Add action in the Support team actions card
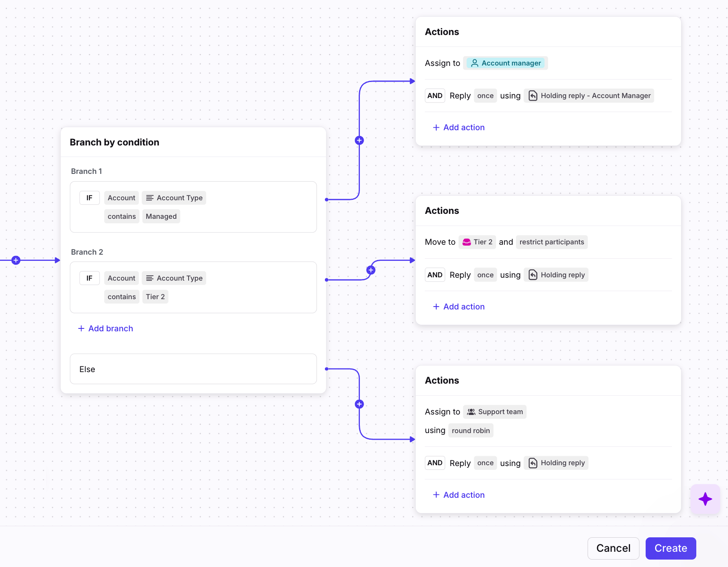This screenshot has height=567, width=728. point(459,495)
